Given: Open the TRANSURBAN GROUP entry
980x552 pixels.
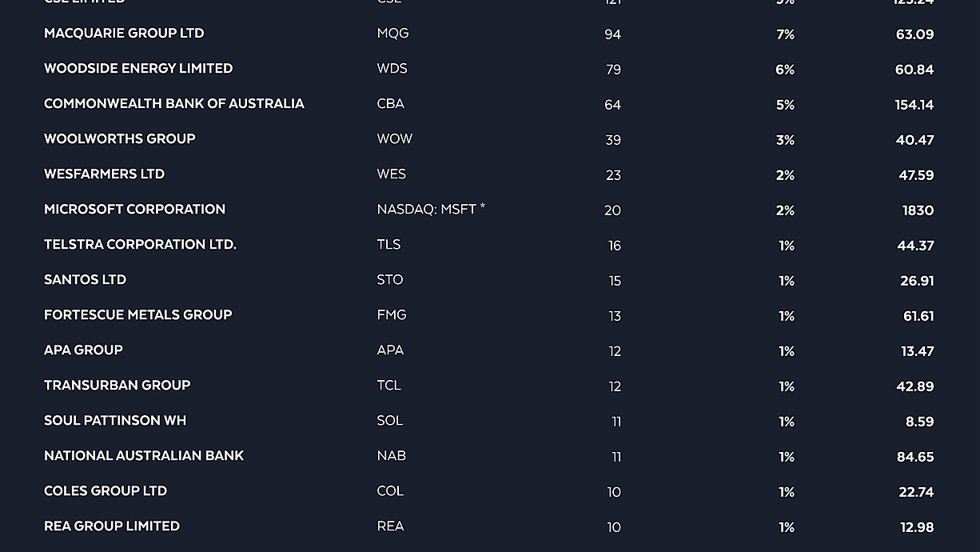Looking at the screenshot, I should point(117,386).
